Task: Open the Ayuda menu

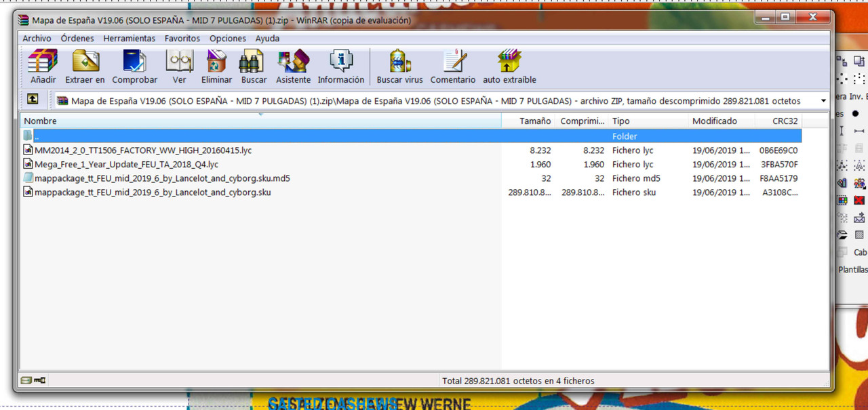Action: tap(267, 39)
